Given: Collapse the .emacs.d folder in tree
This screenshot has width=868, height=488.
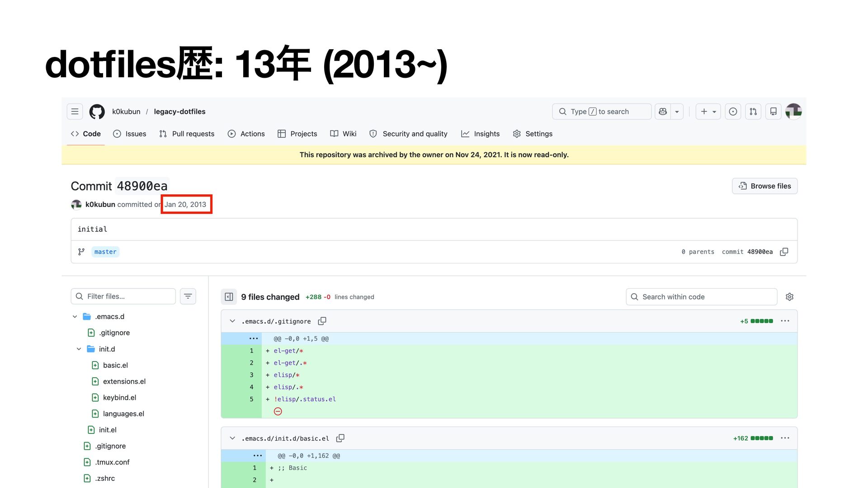Looking at the screenshot, I should point(75,317).
